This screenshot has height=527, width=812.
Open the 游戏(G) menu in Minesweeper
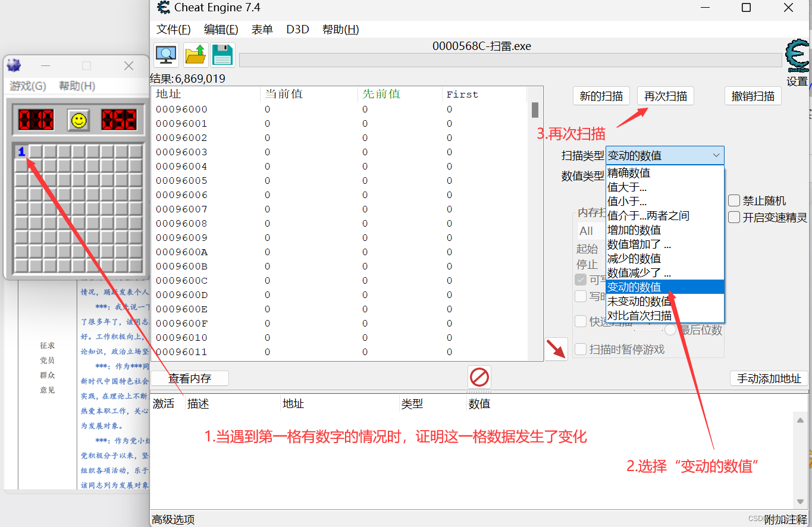[28, 86]
